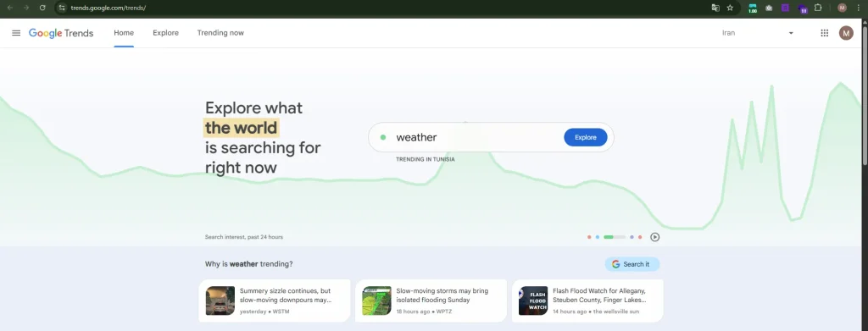Screen dimensions: 868x331
Task: Click the 'Why is weather trending?' heading
Action: [248, 264]
